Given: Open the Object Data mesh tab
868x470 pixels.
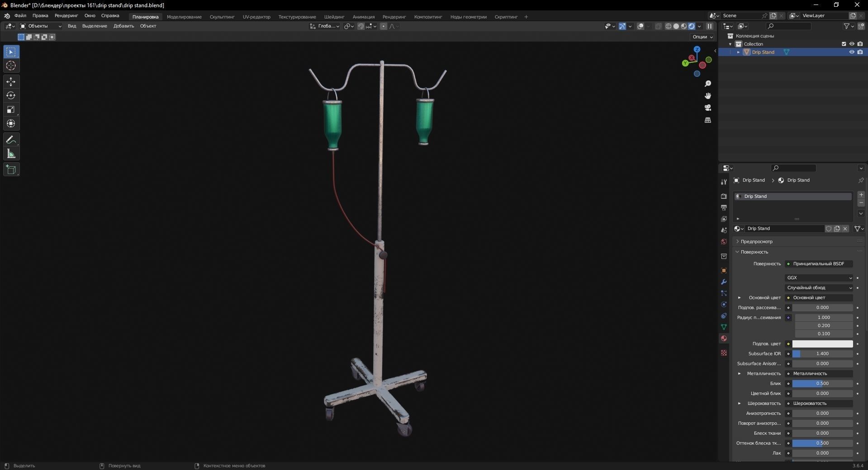Looking at the screenshot, I should (724, 327).
